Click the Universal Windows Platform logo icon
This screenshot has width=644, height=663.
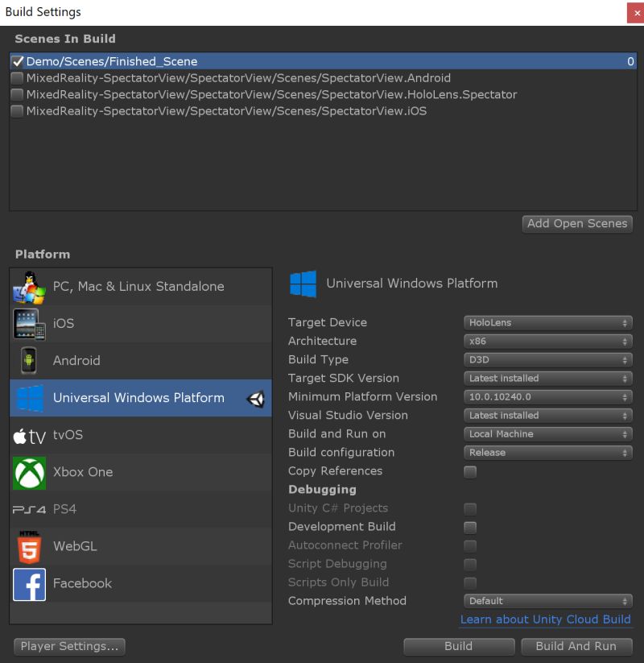click(x=29, y=397)
